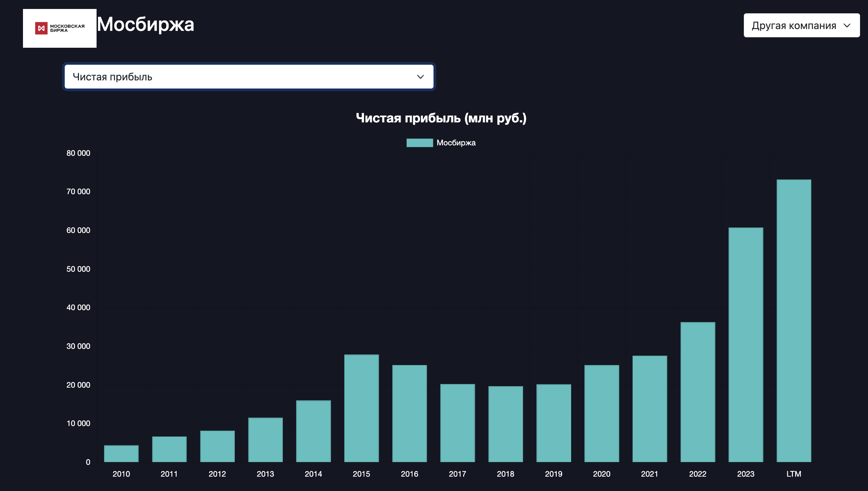The width and height of the screenshot is (868, 491).
Task: Click the 'Мосбиржа' page heading
Action: (146, 24)
